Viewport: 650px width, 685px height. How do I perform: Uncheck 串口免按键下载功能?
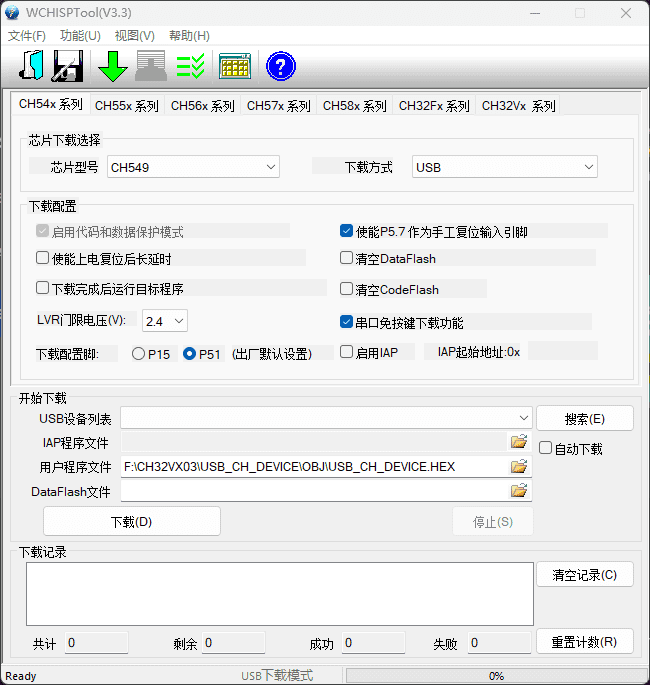pos(346,322)
